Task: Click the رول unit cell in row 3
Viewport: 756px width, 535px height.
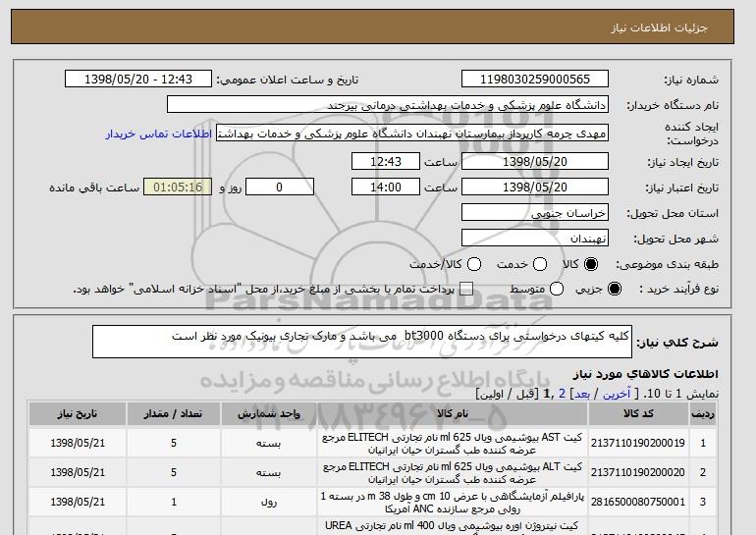Action: pyautogui.click(x=269, y=503)
